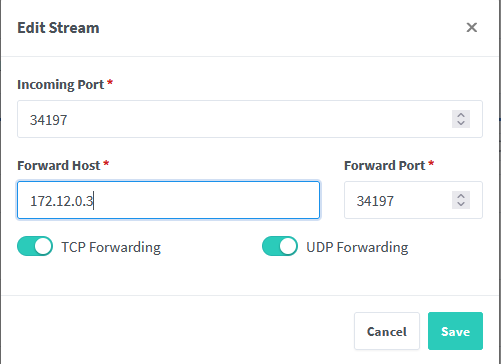
Task: Place cursor in the 172.12.0.3 text
Action: (x=62, y=201)
